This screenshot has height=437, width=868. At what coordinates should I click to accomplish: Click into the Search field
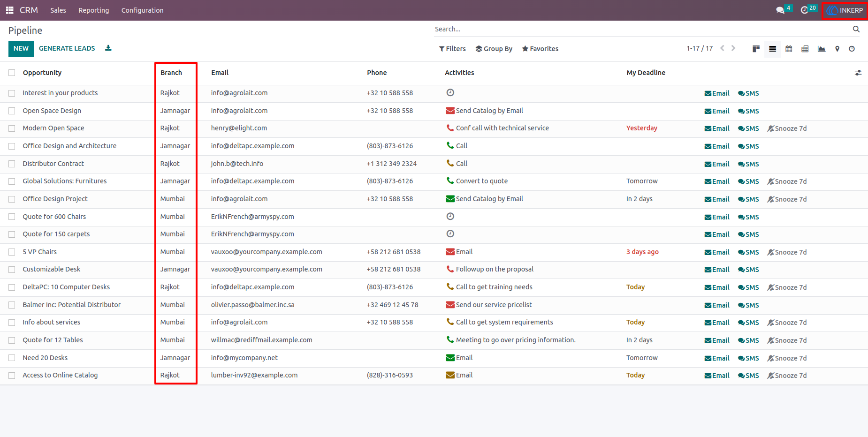641,29
